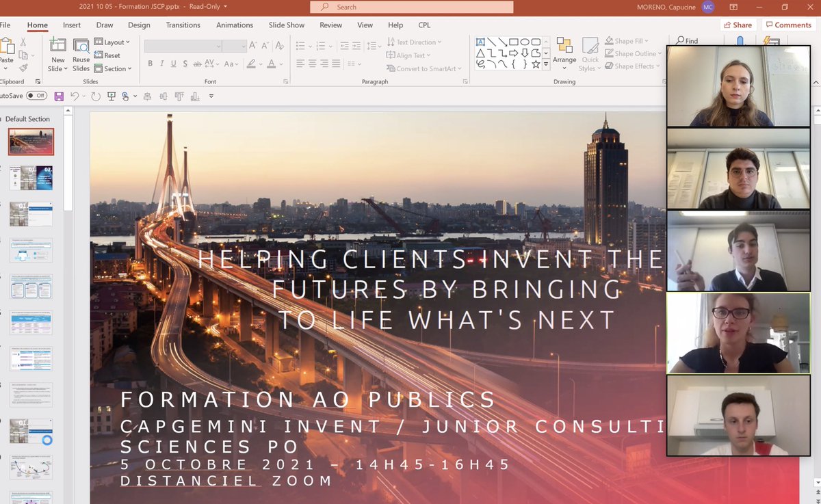The image size is (821, 504).
Task: Click the Reset slide button
Action: pos(107,55)
